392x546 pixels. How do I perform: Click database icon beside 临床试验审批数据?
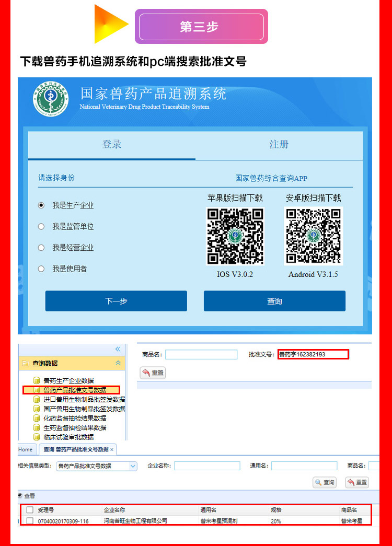click(37, 437)
